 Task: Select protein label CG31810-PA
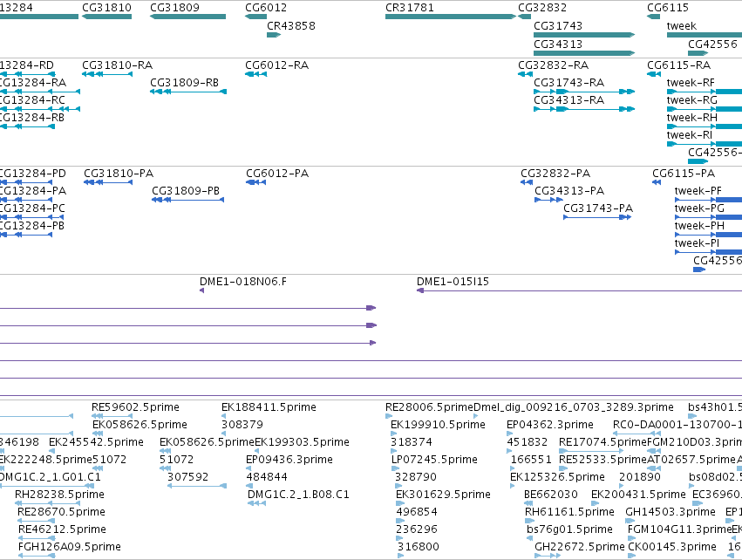tap(119, 174)
